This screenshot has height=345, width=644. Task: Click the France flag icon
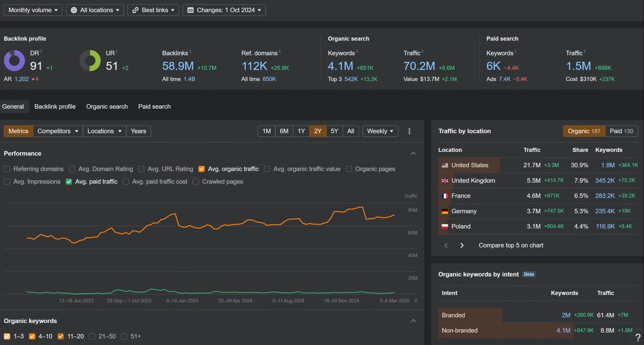click(x=445, y=196)
